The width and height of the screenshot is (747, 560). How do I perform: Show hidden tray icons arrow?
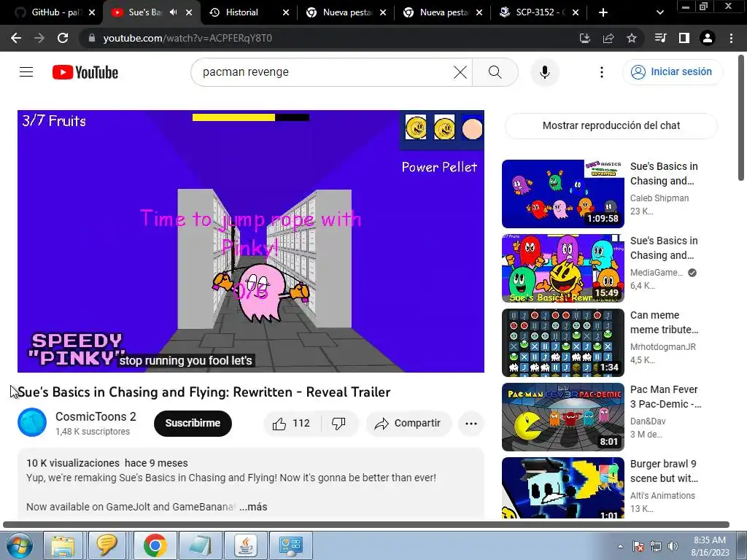pyautogui.click(x=620, y=547)
